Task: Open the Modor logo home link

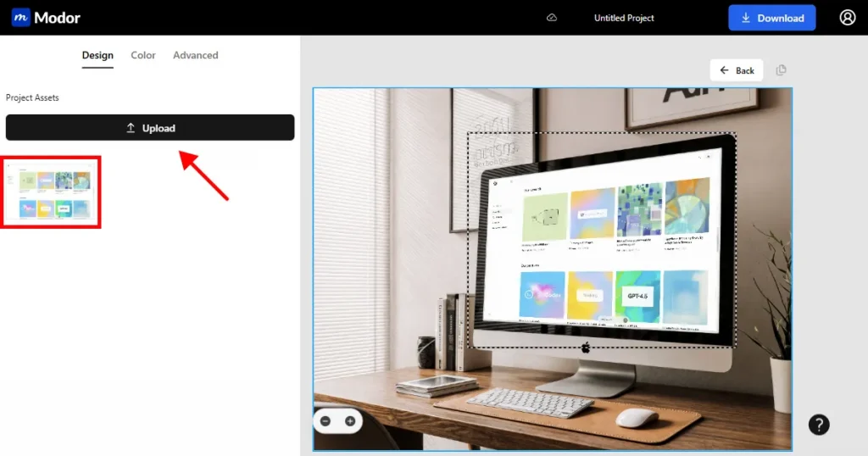Action: pos(46,18)
